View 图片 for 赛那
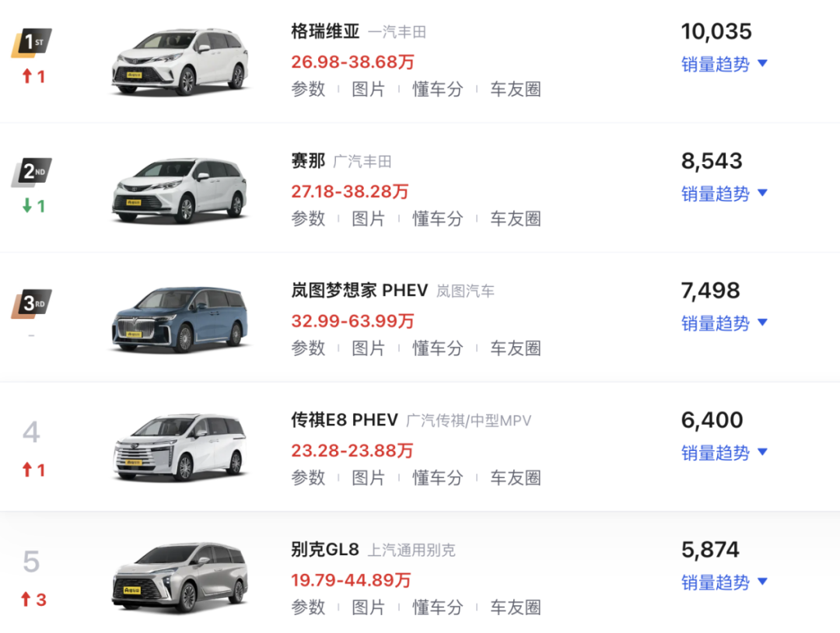Screen dimensions: 840x633 tap(369, 219)
